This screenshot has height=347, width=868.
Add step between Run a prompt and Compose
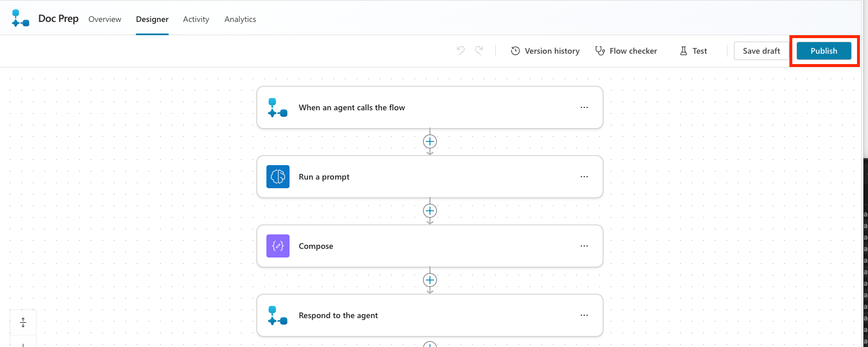click(430, 211)
